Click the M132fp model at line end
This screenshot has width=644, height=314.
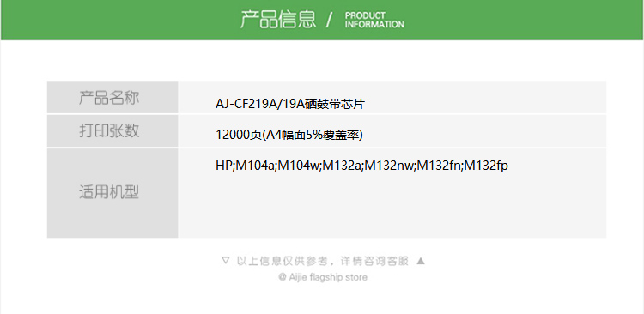click(486, 166)
